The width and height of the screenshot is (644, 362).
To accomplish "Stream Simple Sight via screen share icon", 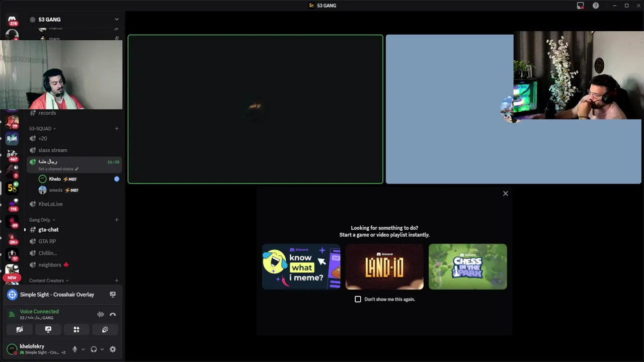I will pos(113,295).
